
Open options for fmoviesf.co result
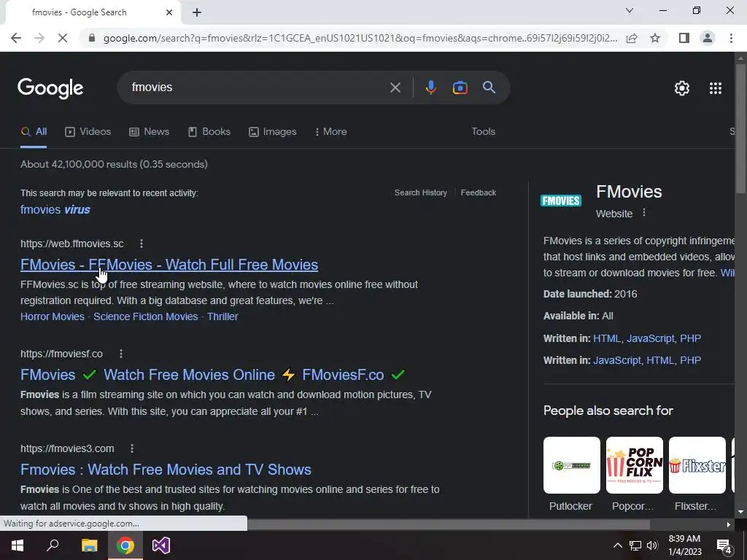[x=121, y=354]
